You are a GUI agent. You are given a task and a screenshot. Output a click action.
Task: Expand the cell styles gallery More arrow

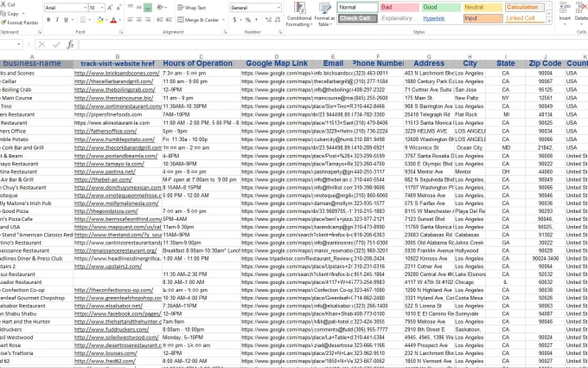[x=549, y=21]
